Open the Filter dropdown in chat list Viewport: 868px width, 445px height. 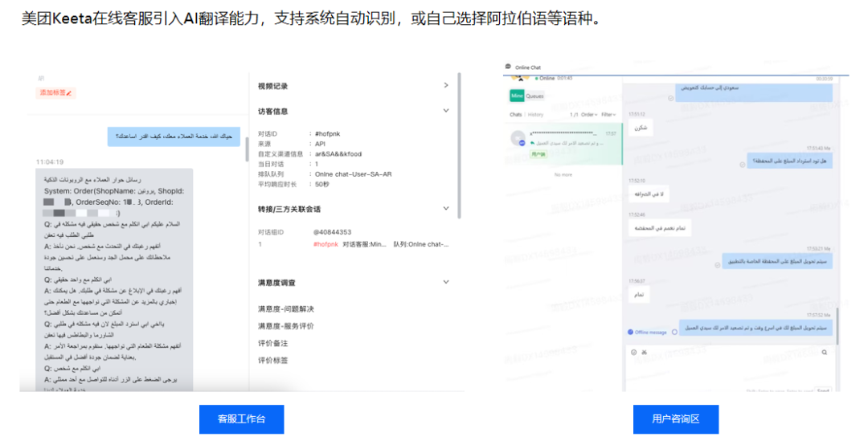[608, 115]
